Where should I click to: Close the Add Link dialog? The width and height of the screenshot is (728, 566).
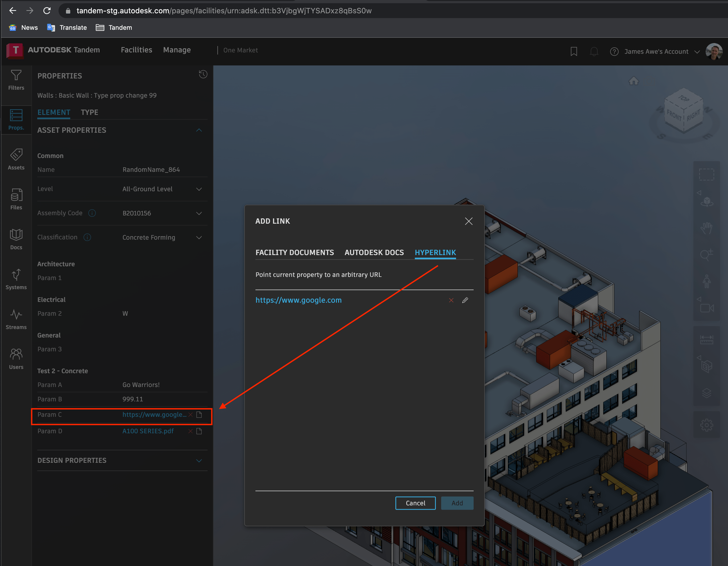click(x=469, y=221)
